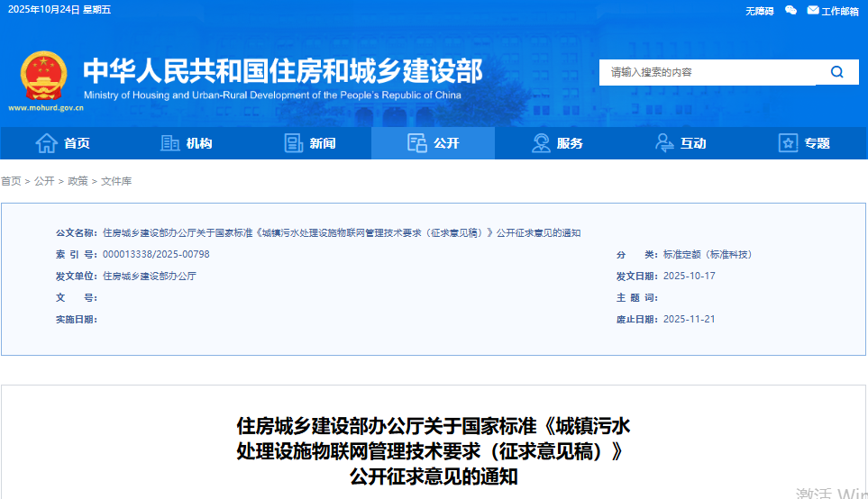
Task: Click the house icon in the navigation bar
Action: pos(46,143)
